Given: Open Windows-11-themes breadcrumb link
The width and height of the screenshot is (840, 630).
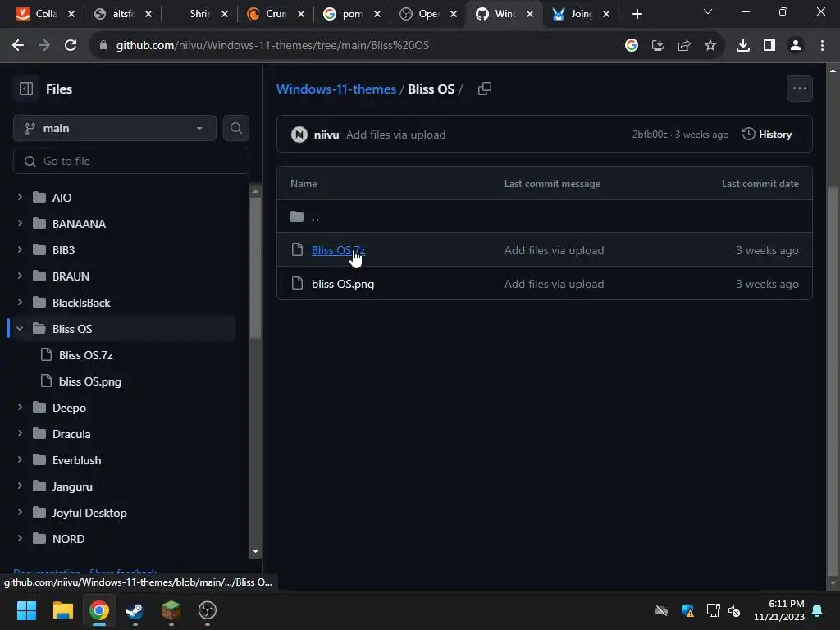Looking at the screenshot, I should (336, 89).
